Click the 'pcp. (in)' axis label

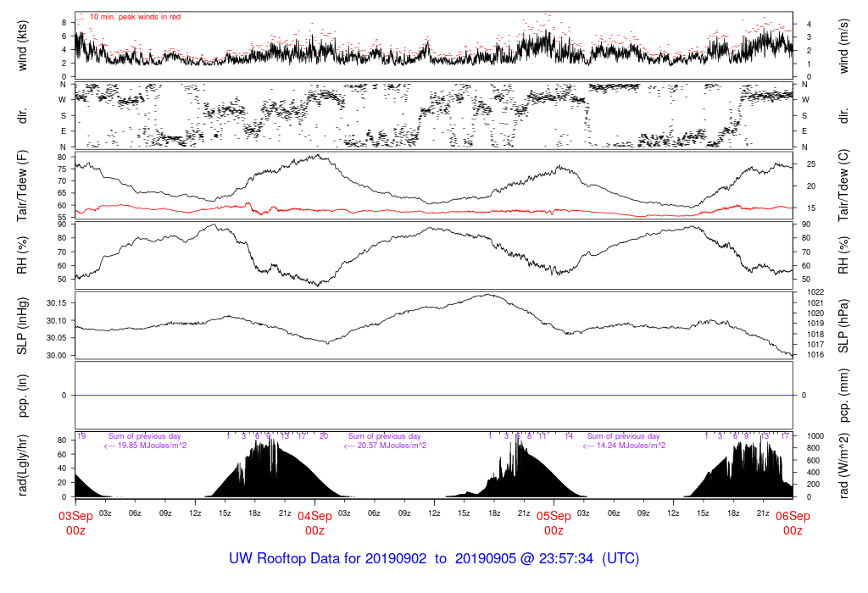(x=22, y=396)
